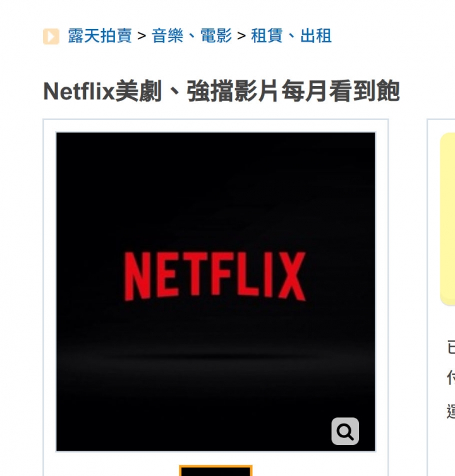Open the 音樂、電影 category link
Screen dimensions: 455x476
click(x=192, y=36)
